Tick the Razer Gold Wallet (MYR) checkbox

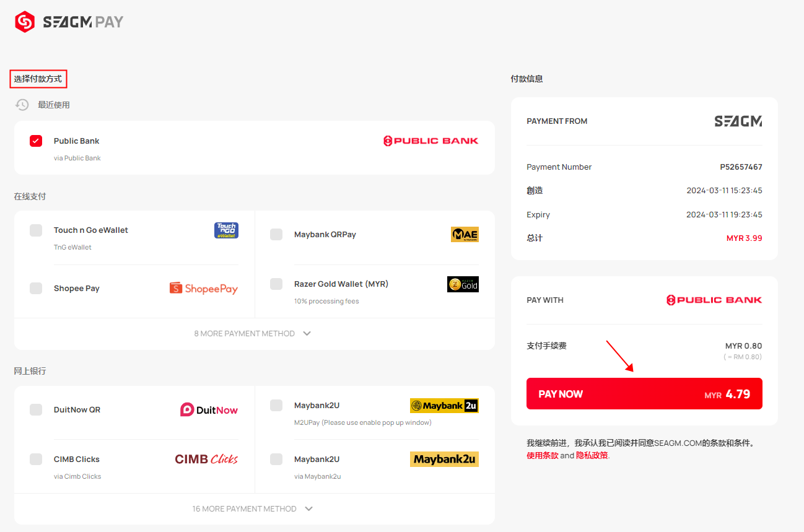pos(276,284)
